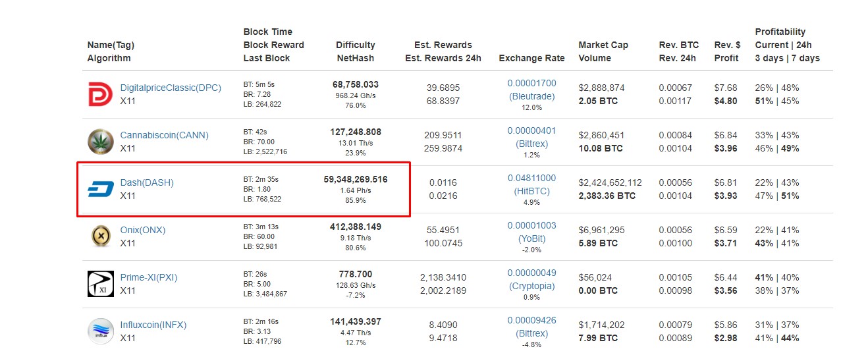Open Prime-XI exchange rate 0.00000049 link
Image resolution: width=868 pixels, height=355 pixels.
(531, 273)
